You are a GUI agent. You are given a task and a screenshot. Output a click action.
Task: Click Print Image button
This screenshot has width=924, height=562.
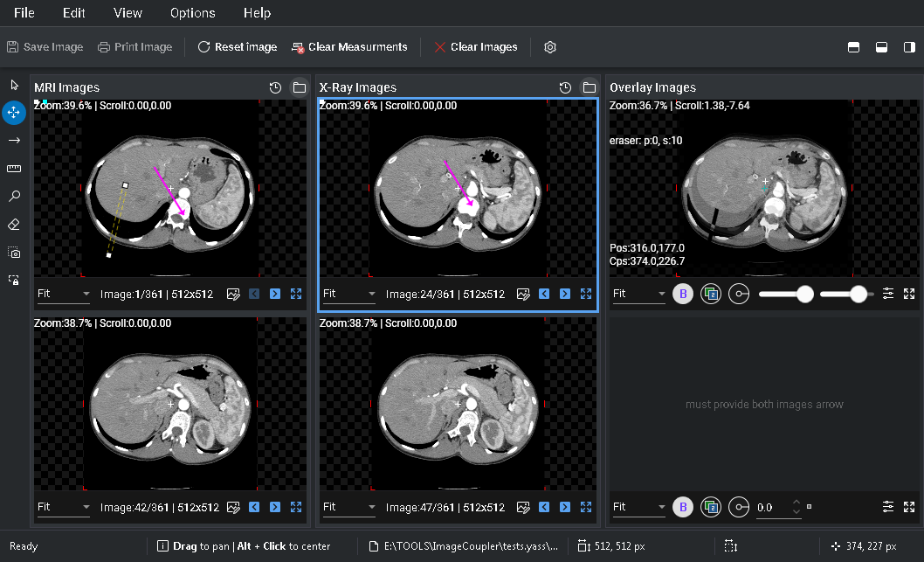coord(135,47)
